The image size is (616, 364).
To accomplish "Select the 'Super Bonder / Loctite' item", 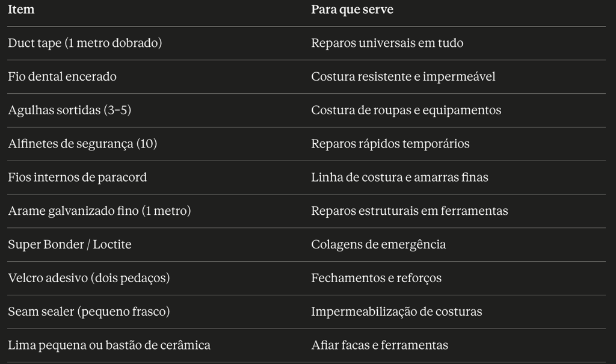I will [70, 244].
